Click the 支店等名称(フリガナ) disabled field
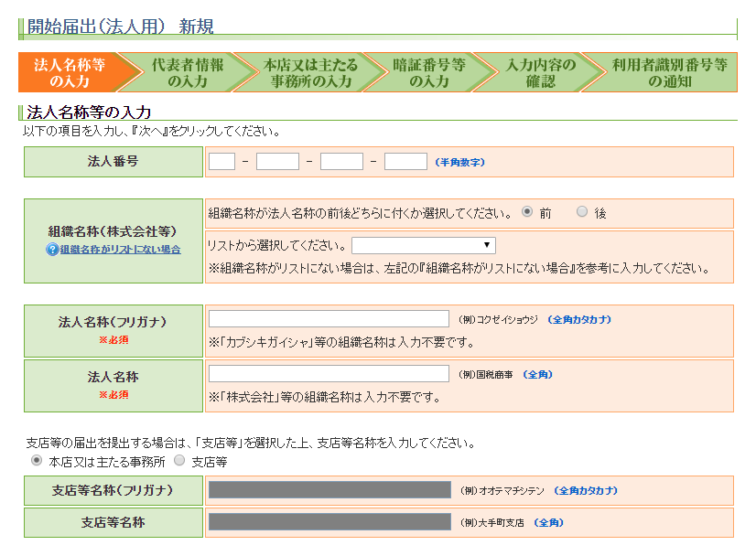Viewport: 756px width, 556px height. tap(329, 490)
